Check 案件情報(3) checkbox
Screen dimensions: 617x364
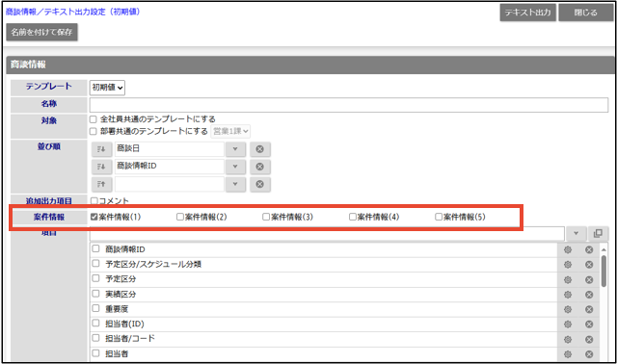(266, 217)
